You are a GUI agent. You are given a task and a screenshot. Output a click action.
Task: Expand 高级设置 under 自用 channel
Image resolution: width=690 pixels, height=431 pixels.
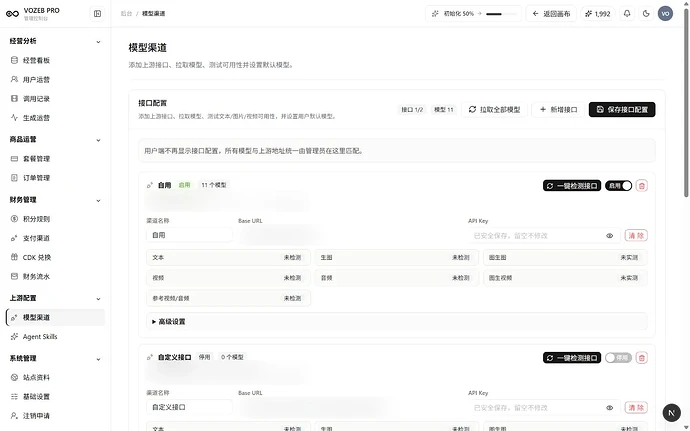pyautogui.click(x=396, y=322)
